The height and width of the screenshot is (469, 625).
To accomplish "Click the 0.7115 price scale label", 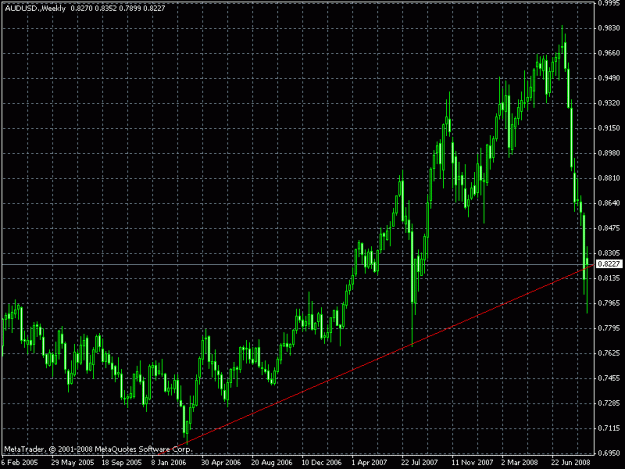I will [x=609, y=428].
